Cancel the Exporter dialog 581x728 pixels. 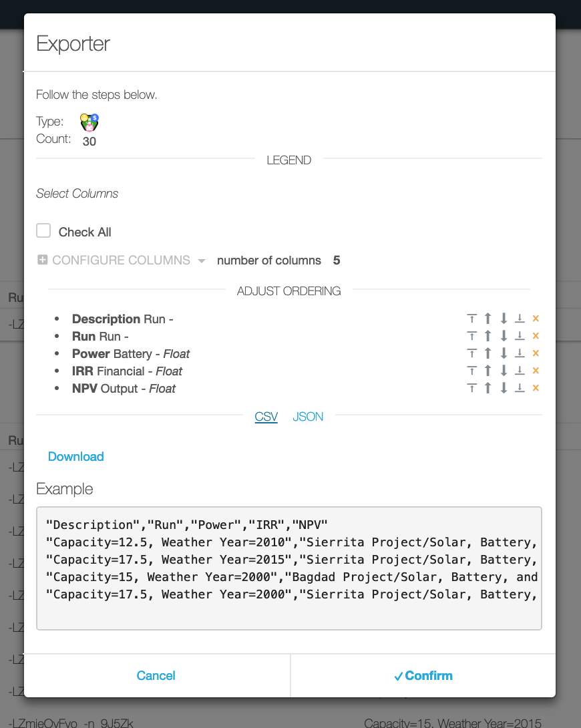pos(156,675)
